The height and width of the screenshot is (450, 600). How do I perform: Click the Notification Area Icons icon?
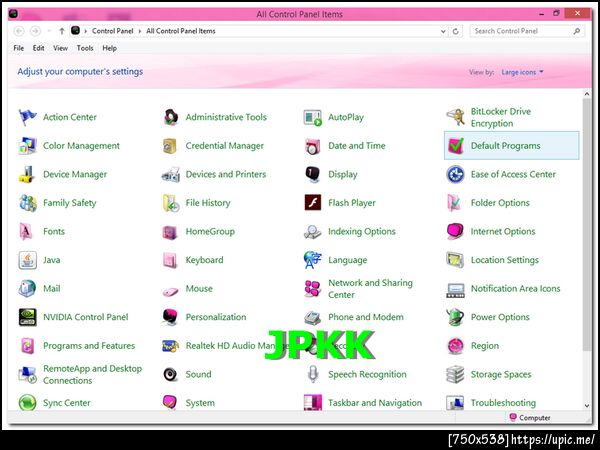point(455,290)
